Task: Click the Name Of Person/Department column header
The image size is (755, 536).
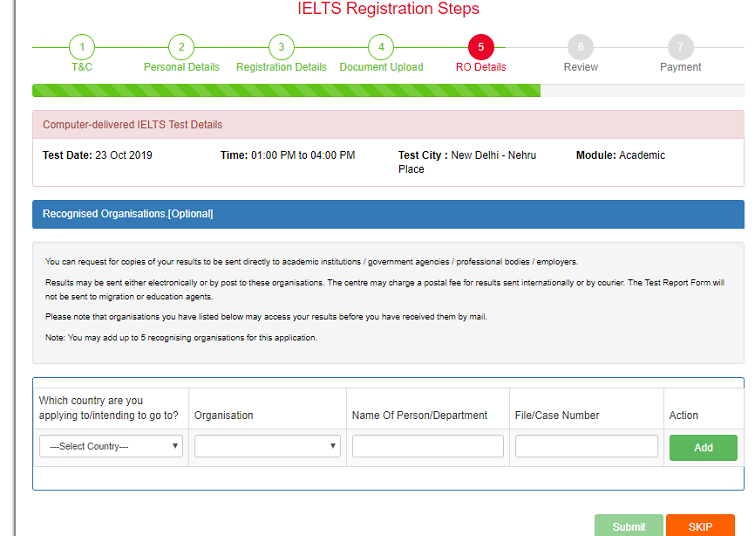Action: coord(419,416)
